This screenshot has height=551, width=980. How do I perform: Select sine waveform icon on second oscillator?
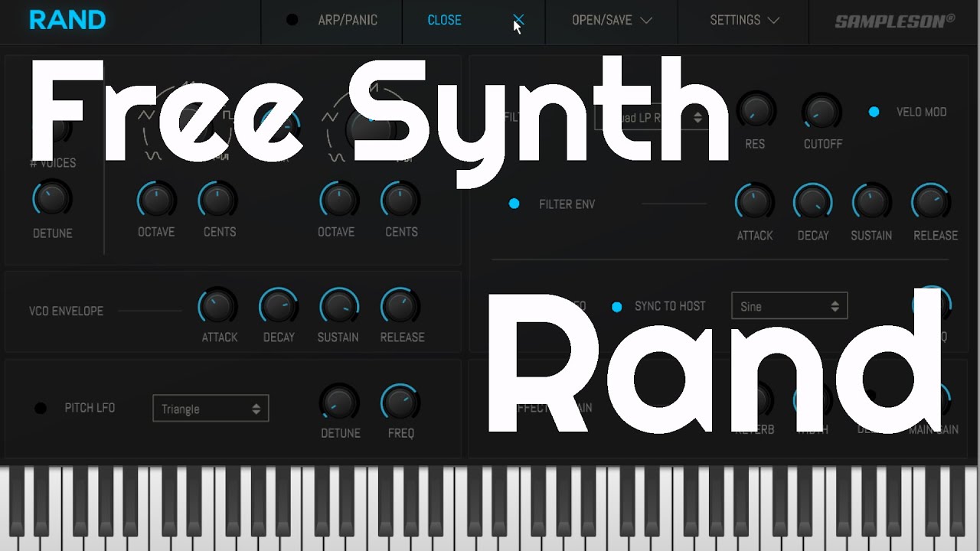point(335,157)
